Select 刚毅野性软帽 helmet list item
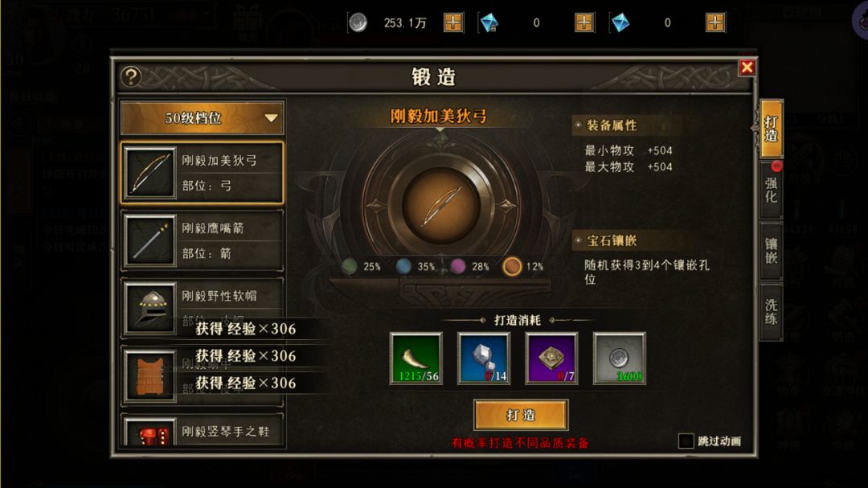The height and width of the screenshot is (488, 868). 203,308
